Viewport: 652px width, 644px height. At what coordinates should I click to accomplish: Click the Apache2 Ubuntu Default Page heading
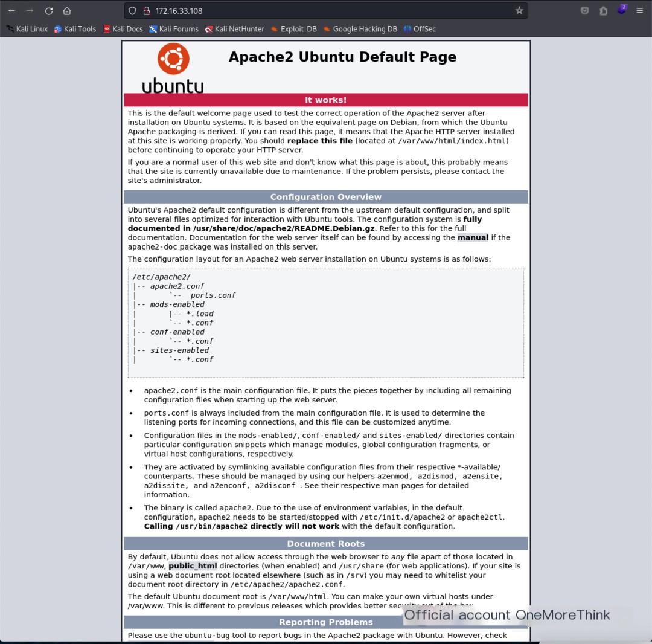(x=342, y=57)
